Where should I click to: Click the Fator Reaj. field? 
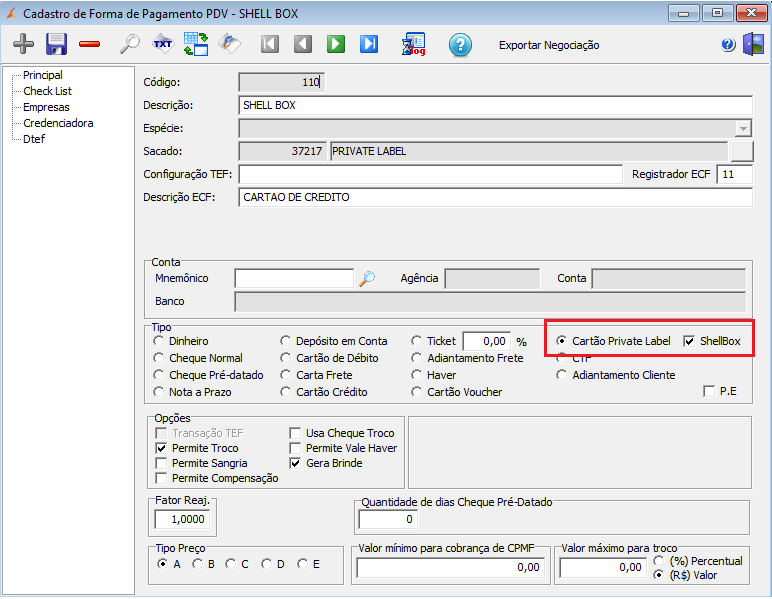point(182,519)
